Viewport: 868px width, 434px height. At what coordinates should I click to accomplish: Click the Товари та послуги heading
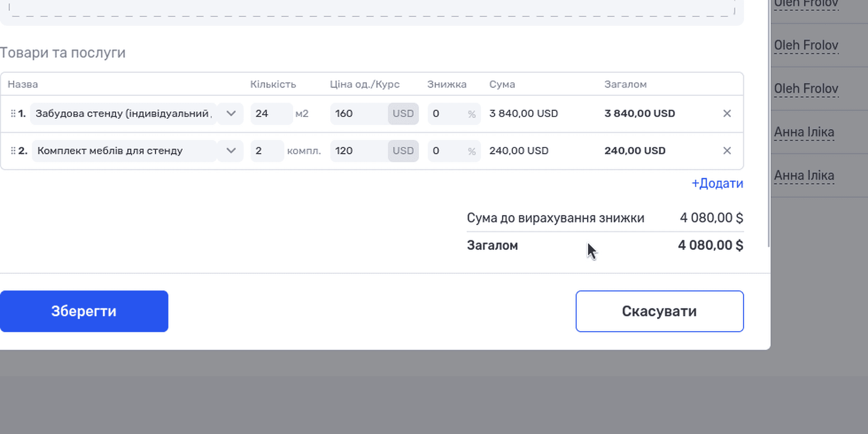tap(63, 53)
